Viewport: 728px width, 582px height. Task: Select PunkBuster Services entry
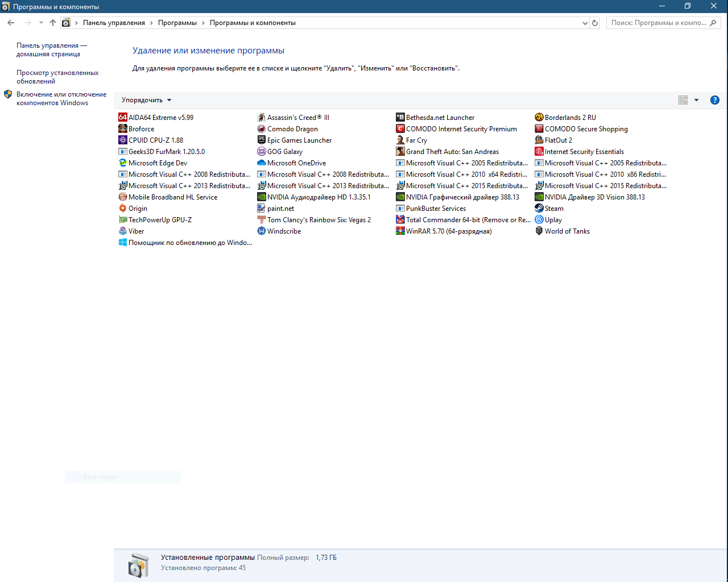point(431,209)
